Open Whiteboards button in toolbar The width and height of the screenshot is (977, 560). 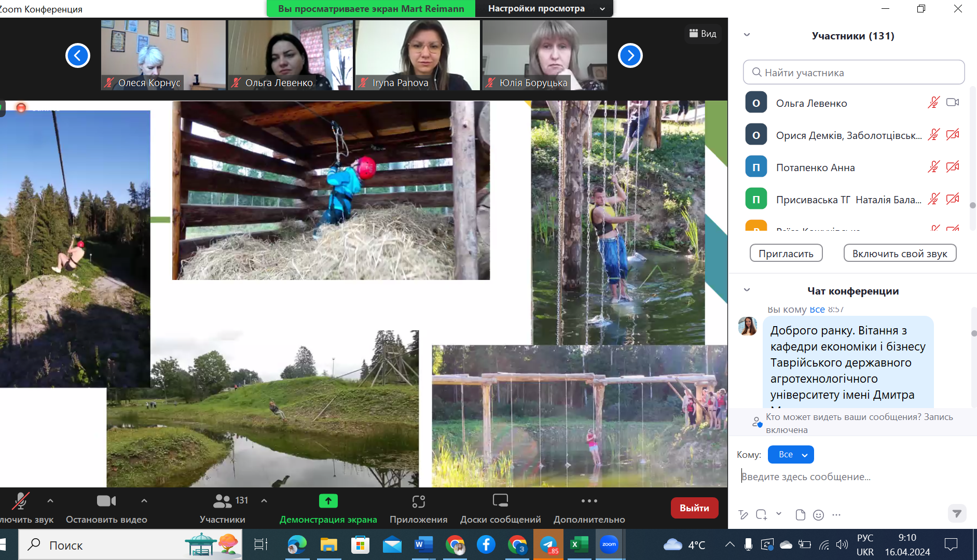pyautogui.click(x=501, y=508)
